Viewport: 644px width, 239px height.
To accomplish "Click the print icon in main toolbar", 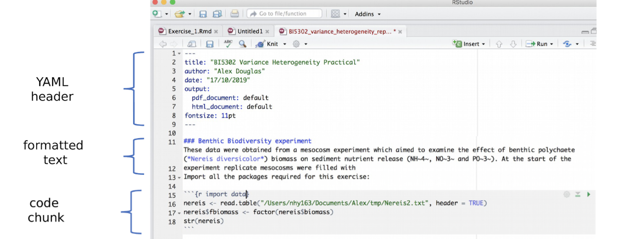I will [234, 14].
